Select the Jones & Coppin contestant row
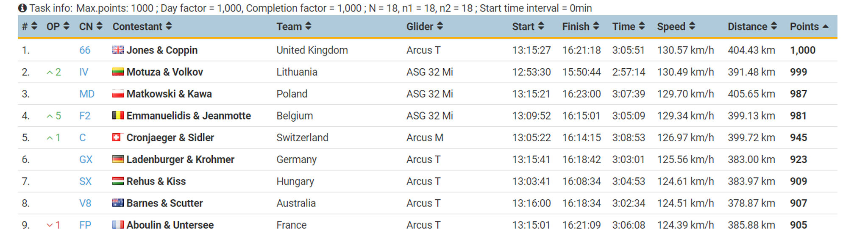The image size is (868, 229). click(x=162, y=50)
